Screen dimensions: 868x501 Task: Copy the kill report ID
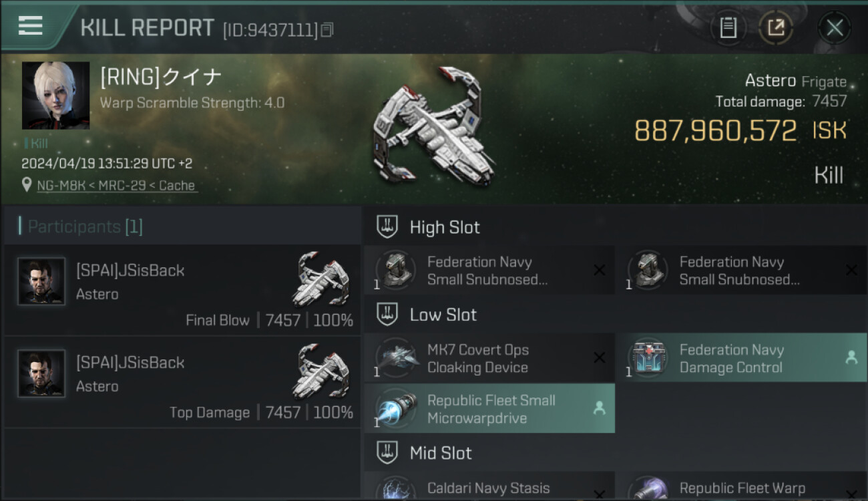[x=327, y=29]
